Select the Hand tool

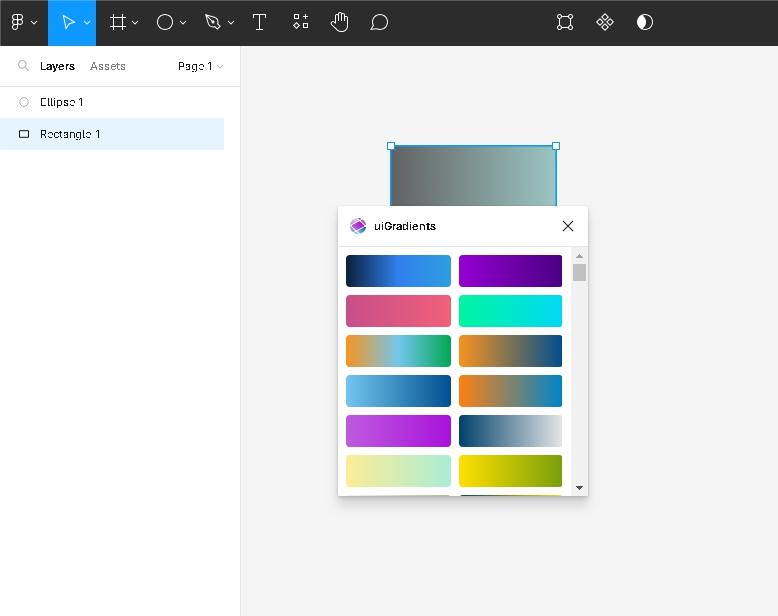[340, 22]
